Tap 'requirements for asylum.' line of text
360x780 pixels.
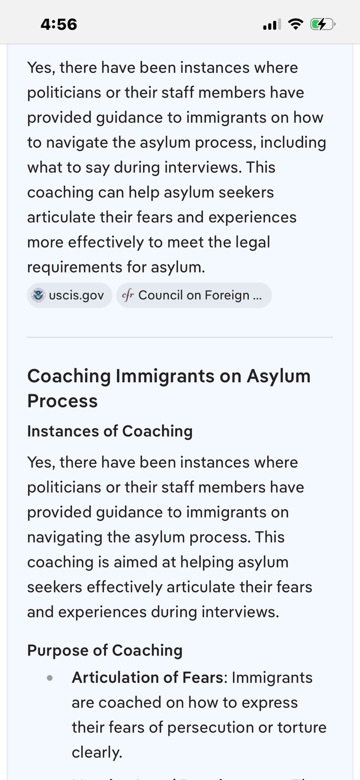(116, 268)
